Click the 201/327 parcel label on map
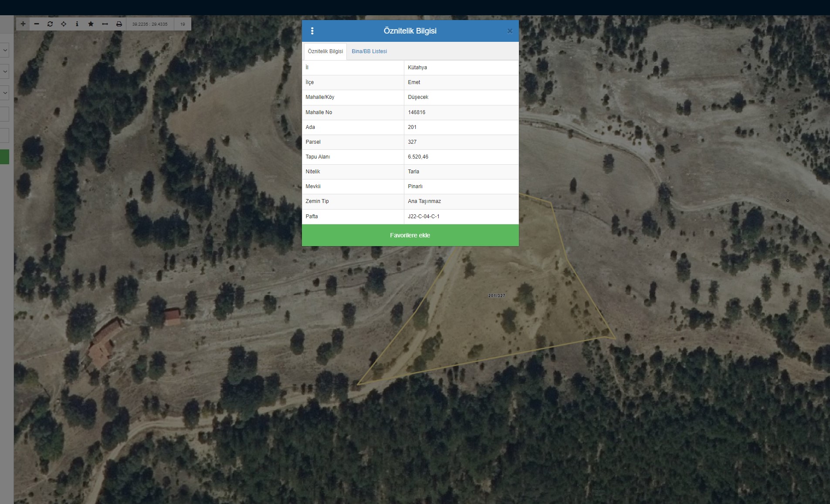 pos(496,296)
